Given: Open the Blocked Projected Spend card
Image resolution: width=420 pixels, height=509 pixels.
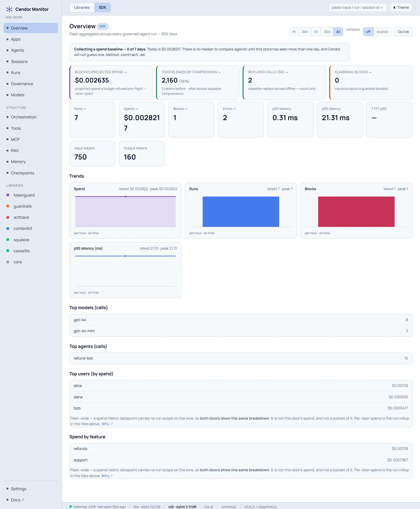Looking at the screenshot, I should pyautogui.click(x=111, y=83).
